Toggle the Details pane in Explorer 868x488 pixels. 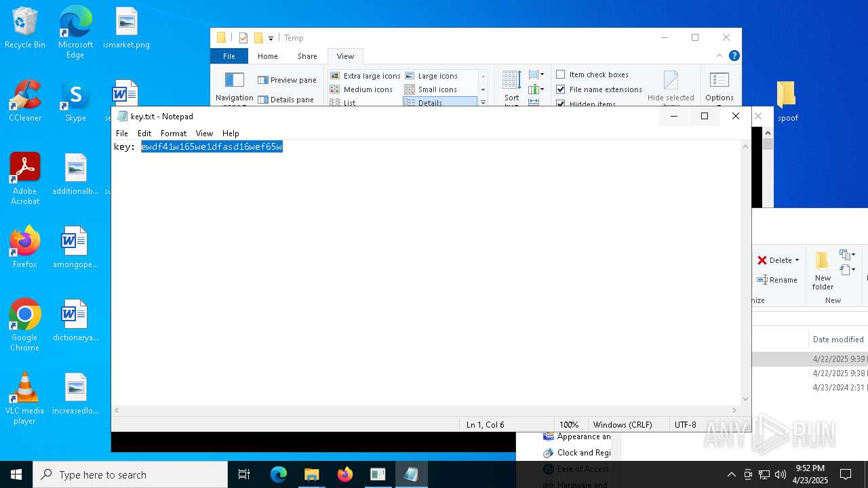(285, 100)
